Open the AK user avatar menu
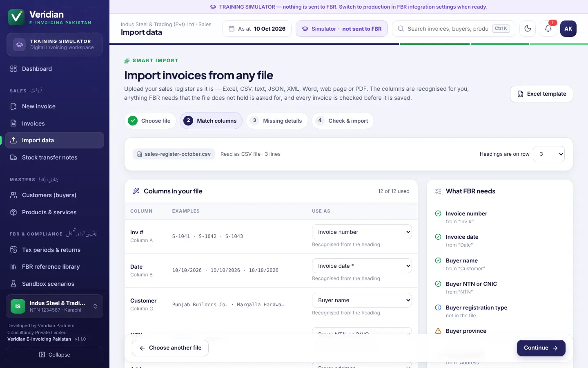 [x=568, y=29]
